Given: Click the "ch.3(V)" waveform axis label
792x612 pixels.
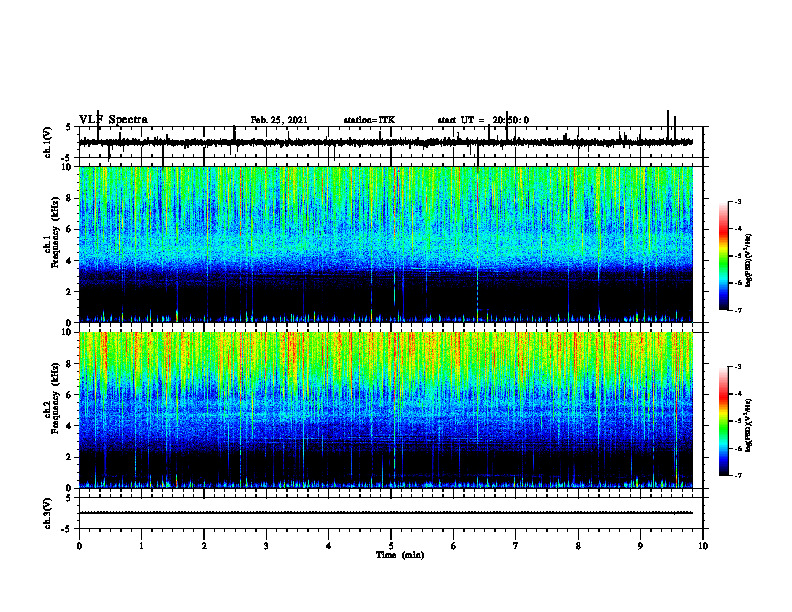Looking at the screenshot, I should click(48, 513).
